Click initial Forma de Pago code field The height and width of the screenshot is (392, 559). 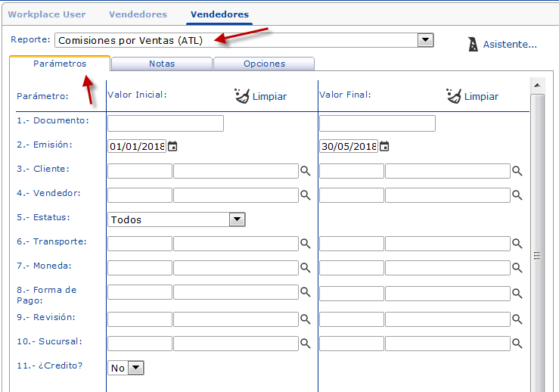tap(140, 292)
